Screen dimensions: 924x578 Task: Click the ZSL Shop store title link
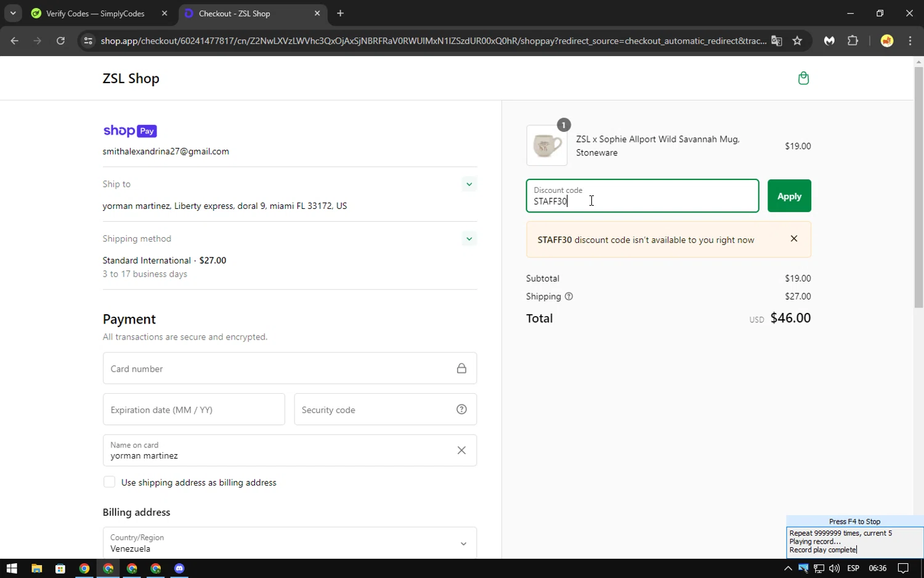point(131,79)
